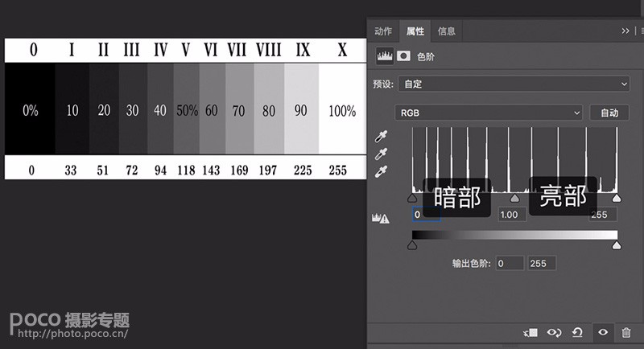The image size is (644, 349).
Task: Click the midtone 1.00 value field
Action: (x=512, y=215)
